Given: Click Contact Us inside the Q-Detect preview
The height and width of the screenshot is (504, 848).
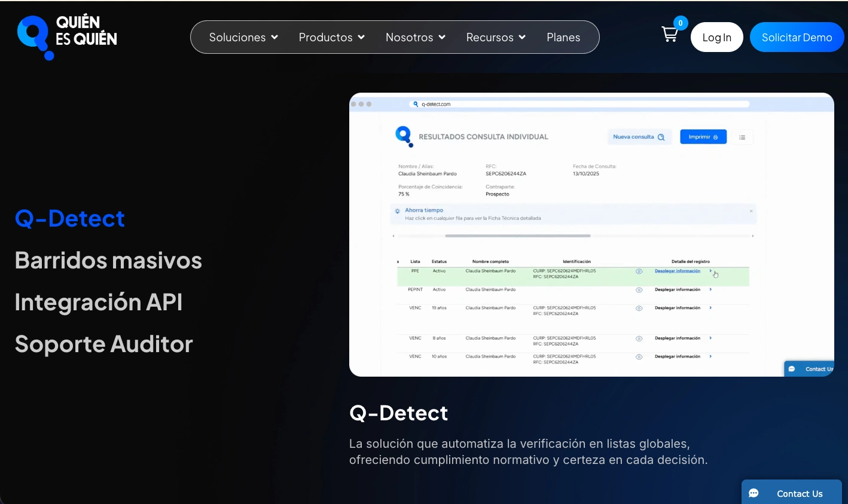Looking at the screenshot, I should tap(809, 369).
